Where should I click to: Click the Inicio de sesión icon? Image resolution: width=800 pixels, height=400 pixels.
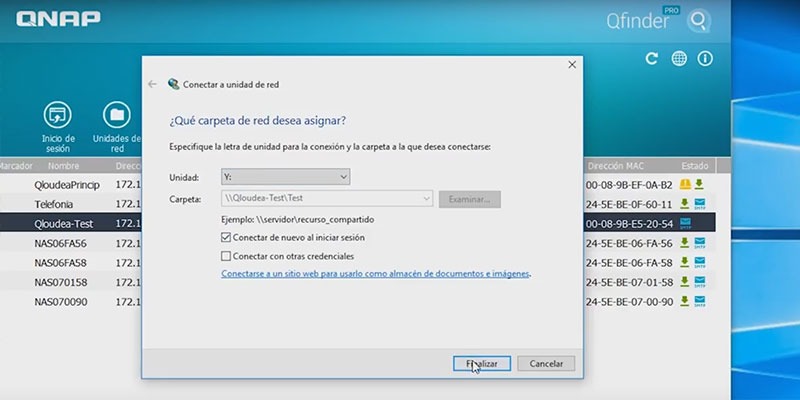tap(58, 115)
